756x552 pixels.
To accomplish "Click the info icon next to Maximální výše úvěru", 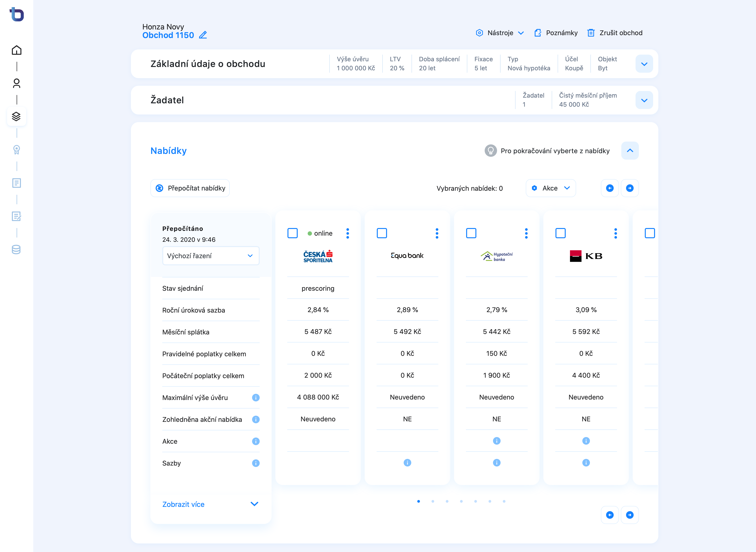I will (256, 398).
